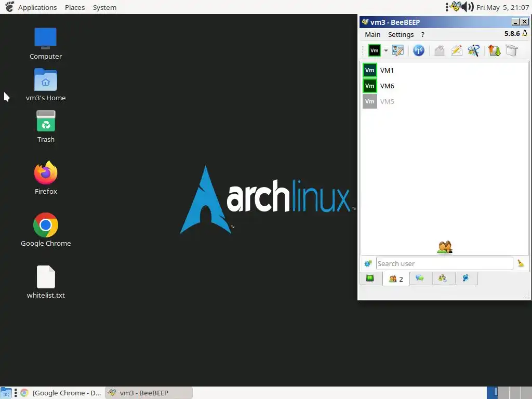Click the two-people users icon above search field
The height and width of the screenshot is (399, 532).
tap(445, 247)
